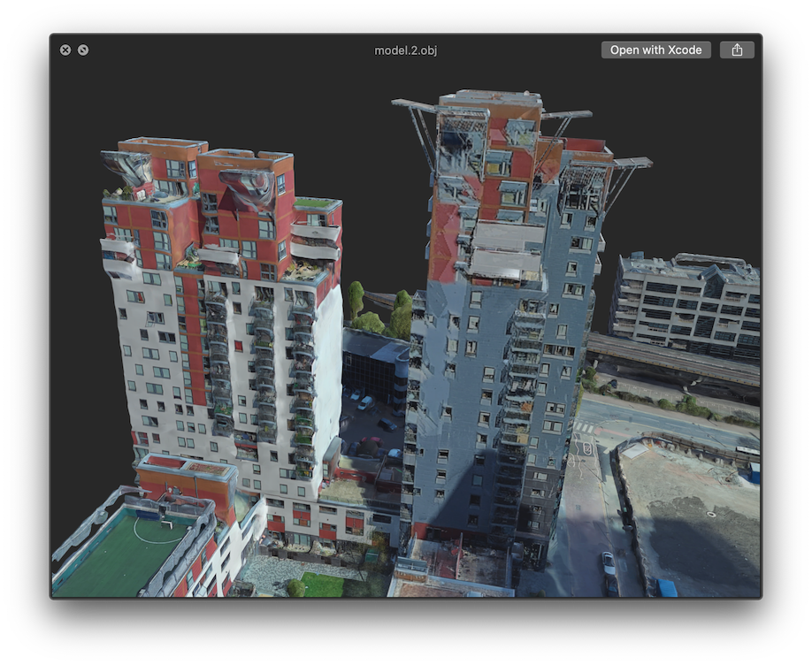812x665 pixels.
Task: Close the Quick Look preview window
Action: pyautogui.click(x=65, y=50)
